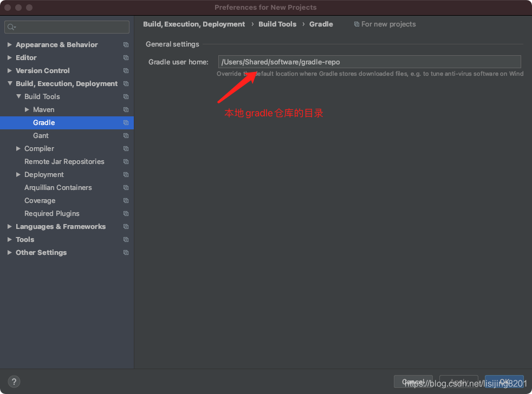Open help with the question mark button

click(x=14, y=382)
